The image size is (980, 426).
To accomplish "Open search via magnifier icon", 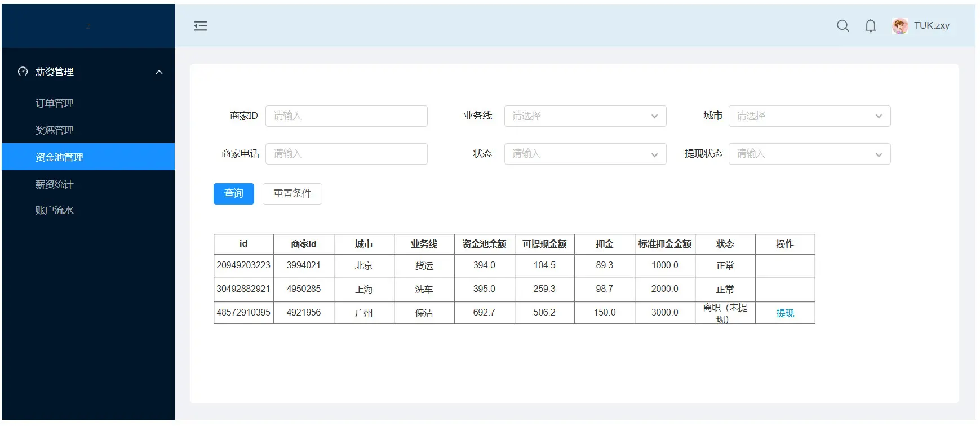I will click(842, 26).
